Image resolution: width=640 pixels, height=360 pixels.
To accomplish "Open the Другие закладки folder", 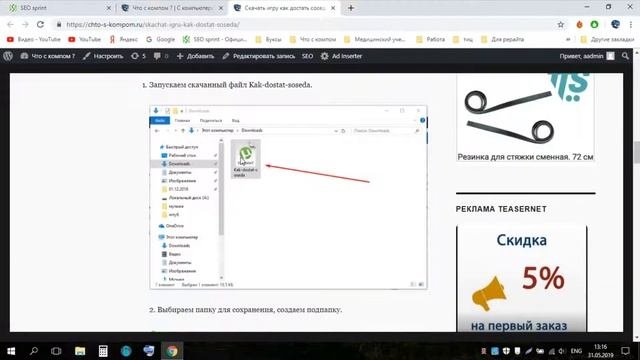I will [607, 40].
